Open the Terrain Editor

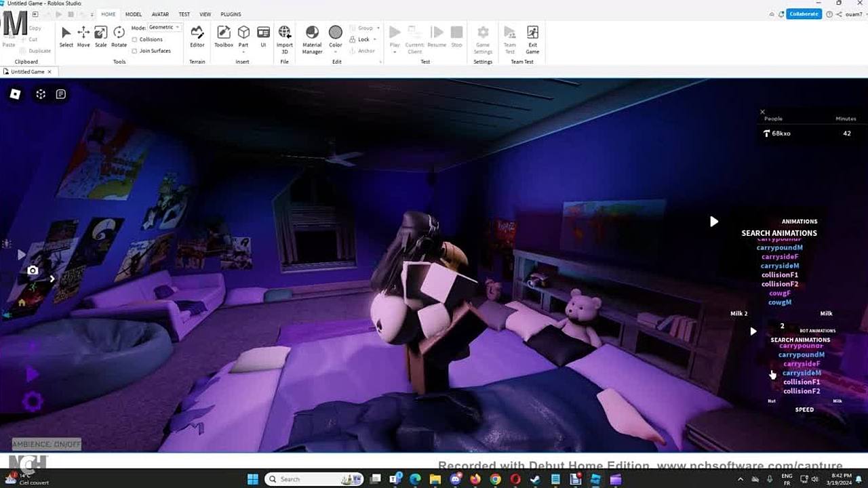[x=197, y=37]
